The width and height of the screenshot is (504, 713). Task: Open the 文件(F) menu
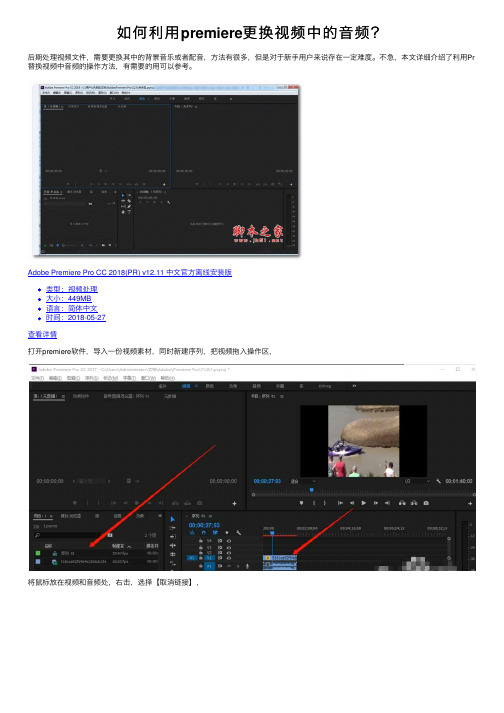(x=38, y=378)
